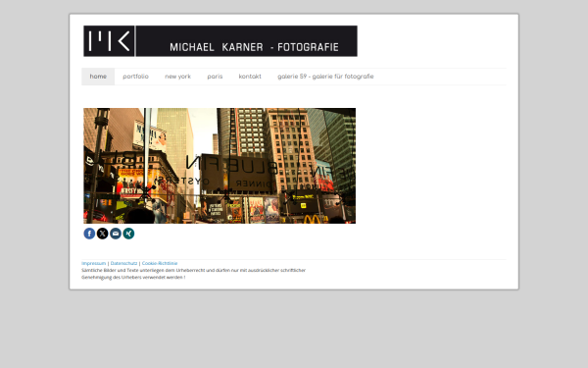The height and width of the screenshot is (368, 588).
Task: Click the MK logo in the header
Action: coord(109,41)
